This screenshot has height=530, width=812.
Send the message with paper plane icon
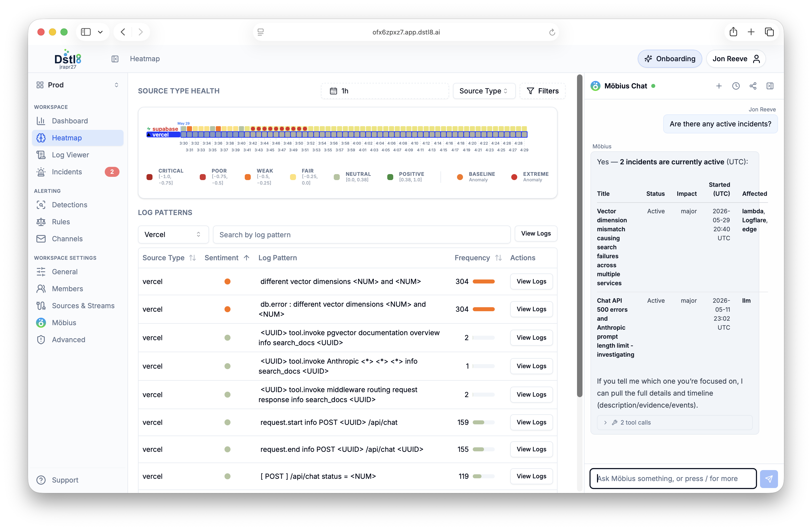coord(769,479)
